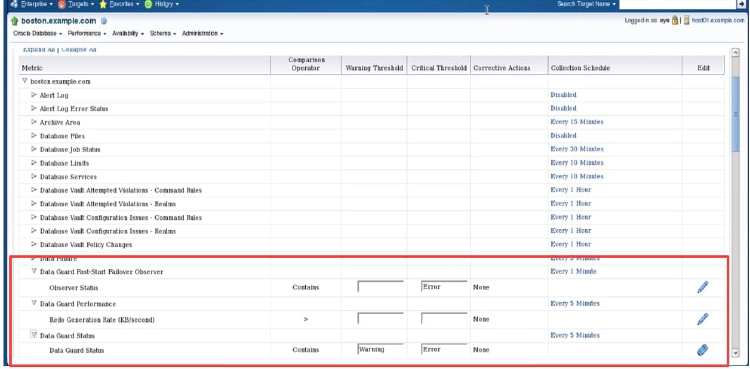This screenshot has height=369, width=750.
Task: Click the search go arrow button
Action: 741,4
